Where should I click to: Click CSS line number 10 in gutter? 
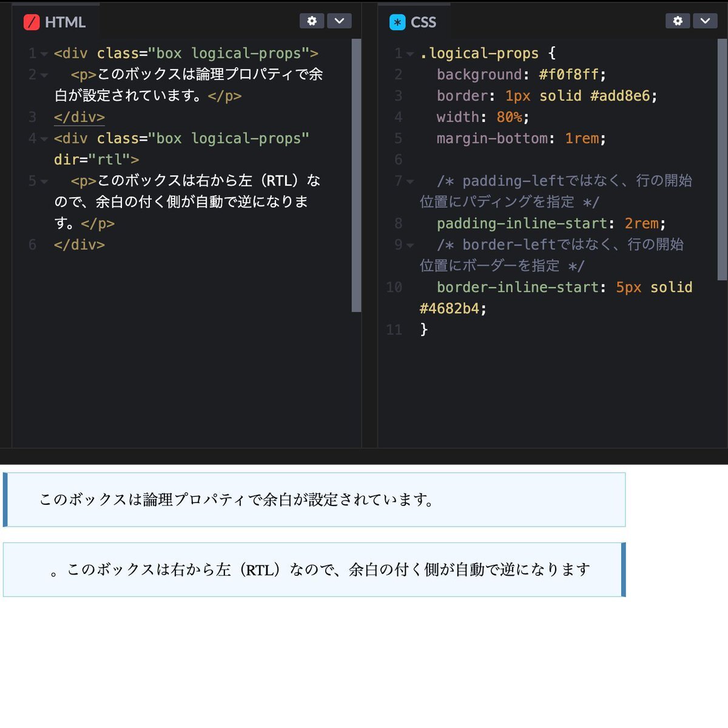[x=394, y=287]
